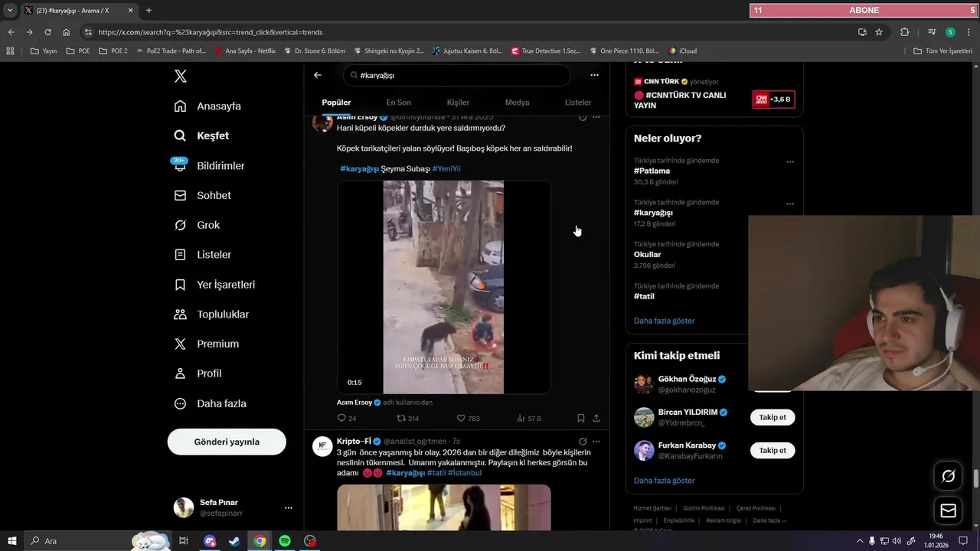Open Sohbet messages
The image size is (980, 551).
[x=202, y=195]
